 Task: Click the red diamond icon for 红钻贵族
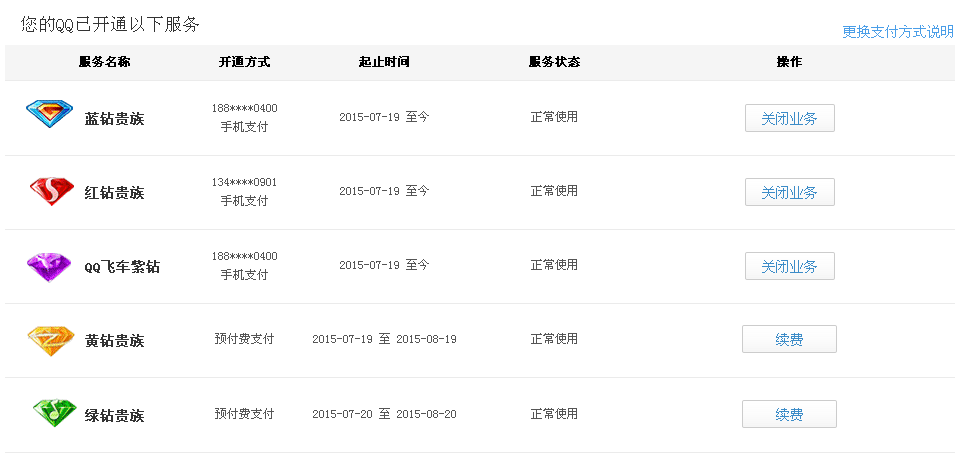tap(52, 191)
